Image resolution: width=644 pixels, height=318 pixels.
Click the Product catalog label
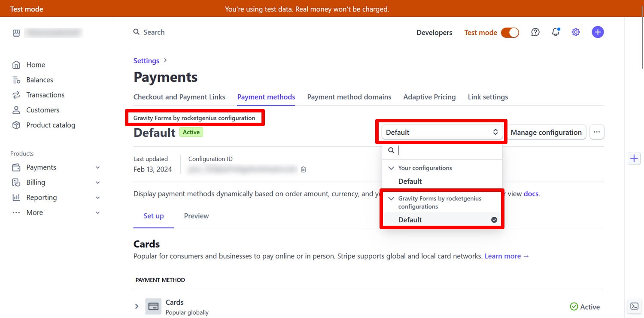click(51, 125)
